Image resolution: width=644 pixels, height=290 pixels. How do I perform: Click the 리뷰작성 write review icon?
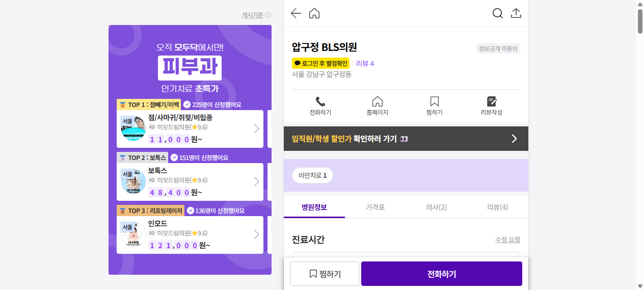tap(492, 101)
